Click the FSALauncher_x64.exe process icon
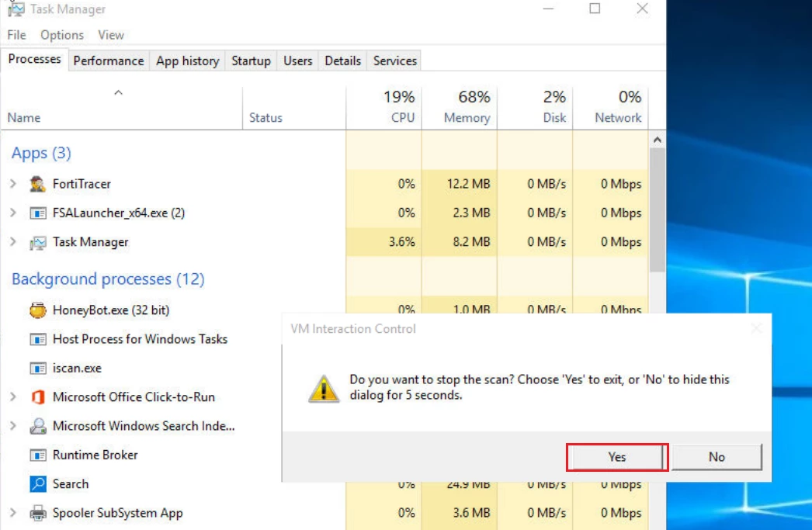812x530 pixels. 38,213
